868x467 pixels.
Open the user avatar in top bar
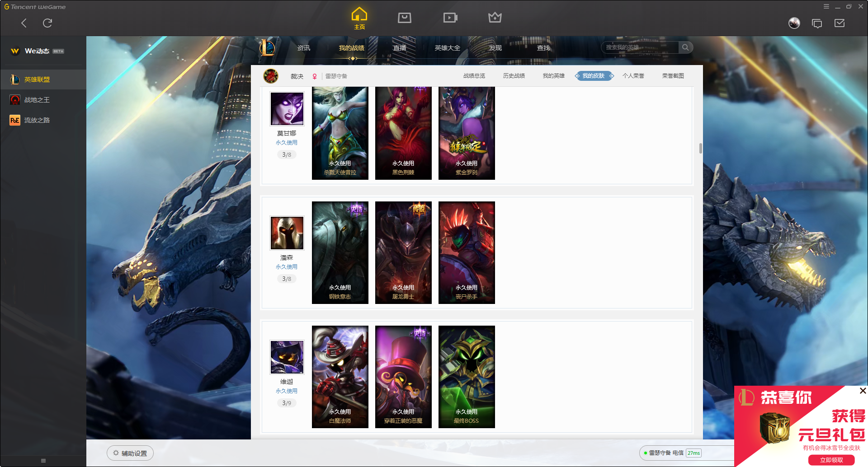794,23
